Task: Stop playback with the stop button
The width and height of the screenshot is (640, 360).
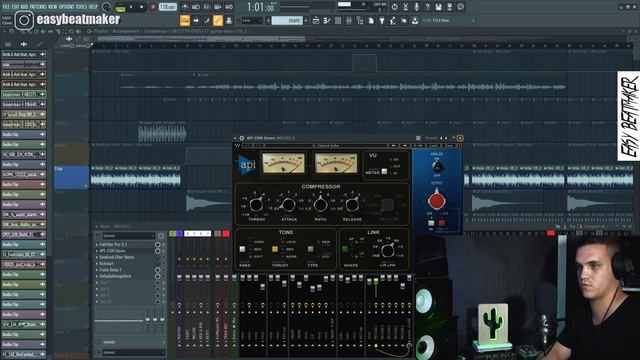Action: point(142,7)
